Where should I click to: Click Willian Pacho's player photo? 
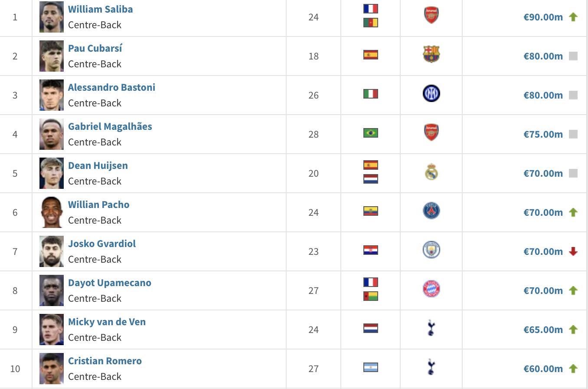tap(51, 212)
